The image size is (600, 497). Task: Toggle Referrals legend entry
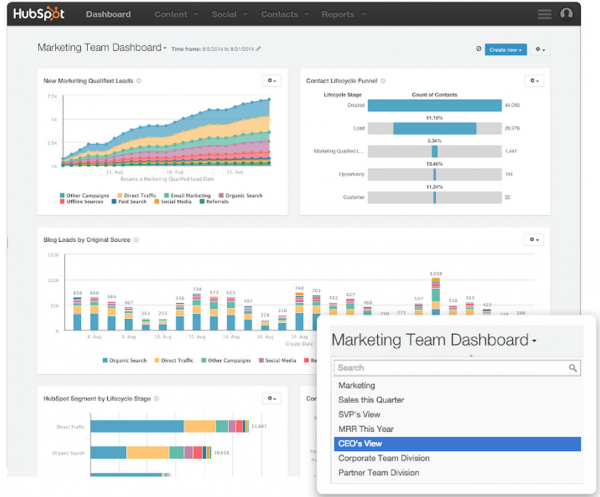tap(214, 201)
